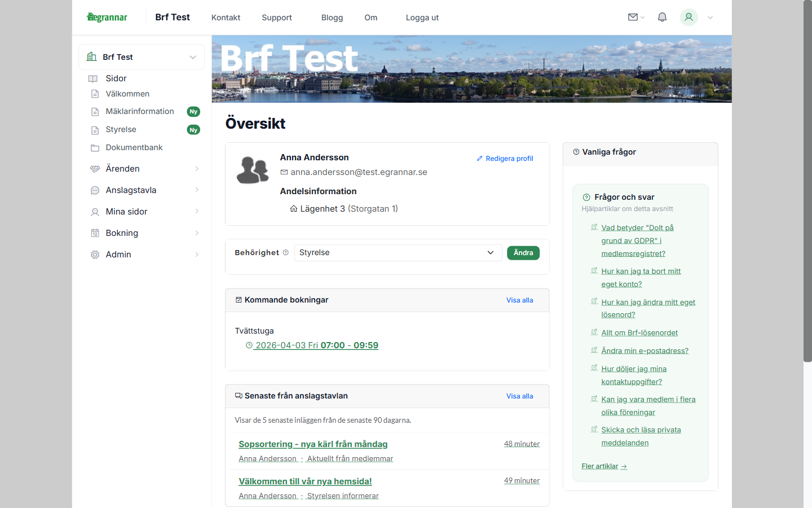Open Allt om Brf-lösenordet article

point(639,333)
